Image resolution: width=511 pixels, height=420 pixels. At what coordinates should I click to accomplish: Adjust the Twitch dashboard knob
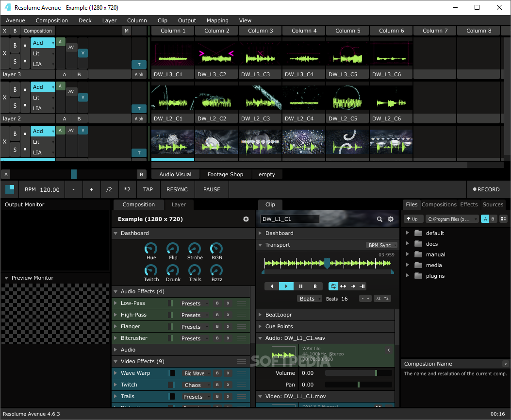tap(151, 270)
